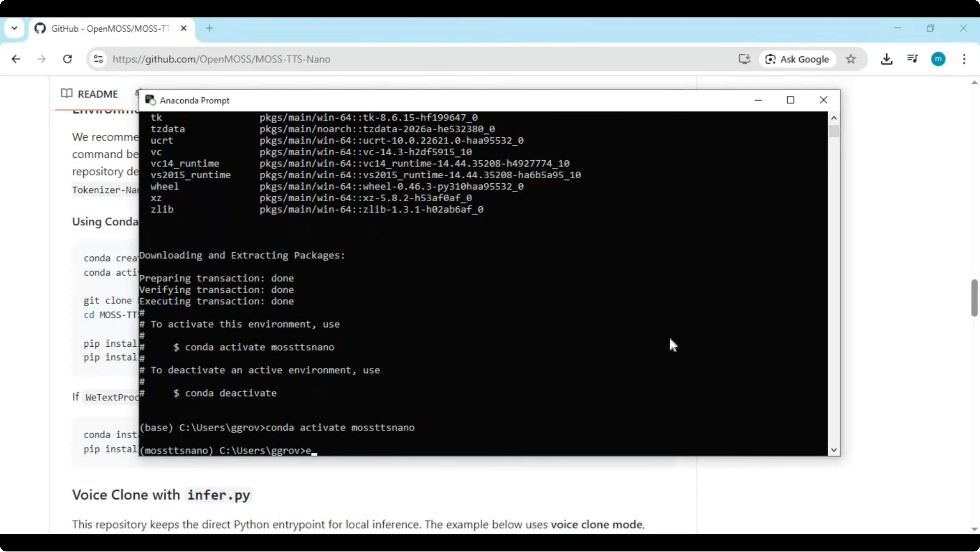Open media controls icon in toolbar
This screenshot has width=980, height=552.
pyautogui.click(x=912, y=59)
